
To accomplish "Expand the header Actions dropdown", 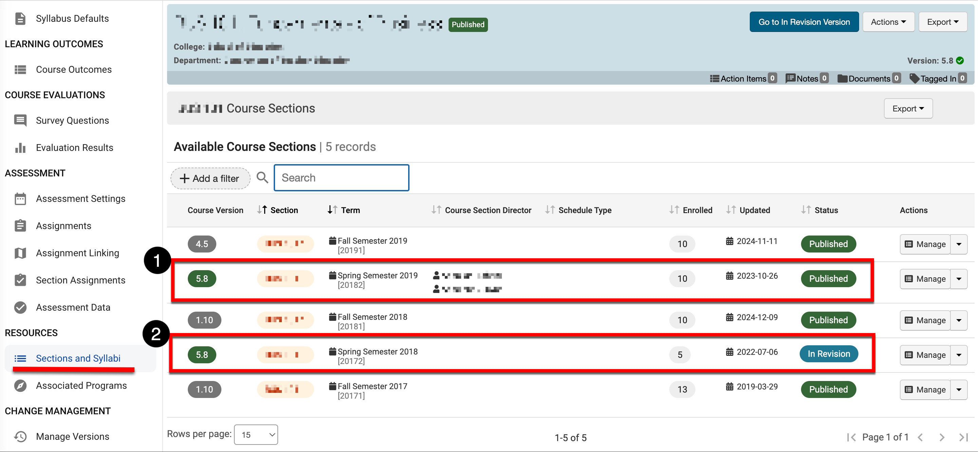I will click(888, 22).
